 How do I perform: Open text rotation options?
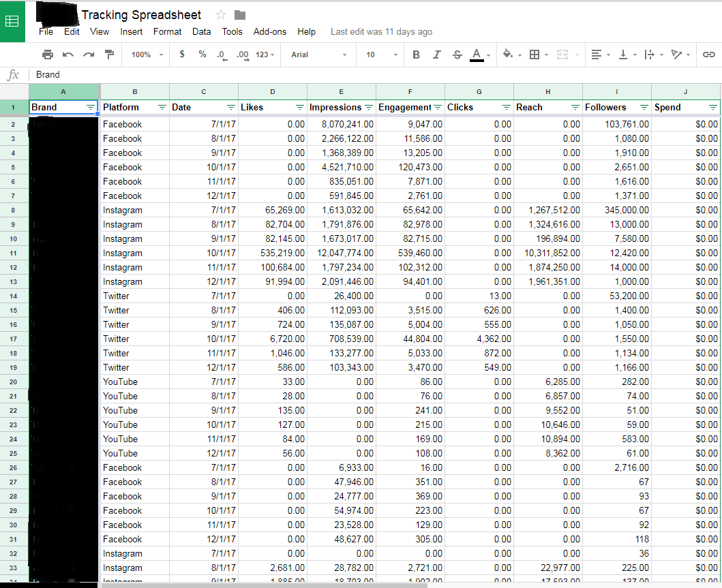pyautogui.click(x=676, y=55)
